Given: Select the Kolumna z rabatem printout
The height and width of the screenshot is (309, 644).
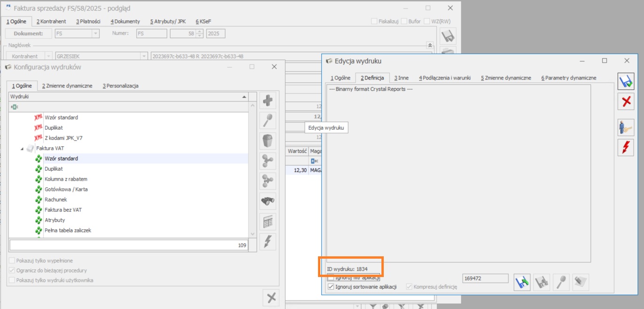Looking at the screenshot, I should (66, 179).
